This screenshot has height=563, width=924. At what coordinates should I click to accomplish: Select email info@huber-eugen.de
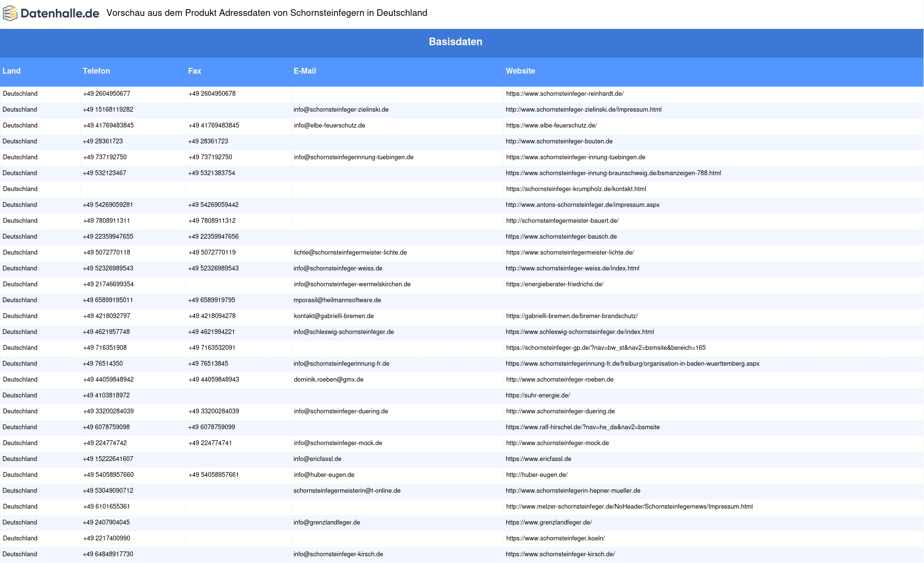tap(324, 475)
